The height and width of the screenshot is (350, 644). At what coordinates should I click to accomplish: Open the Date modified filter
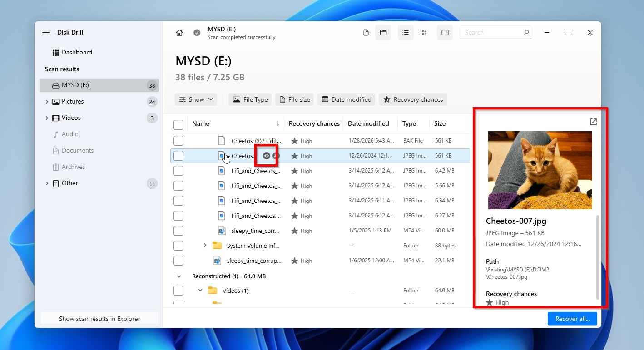346,99
